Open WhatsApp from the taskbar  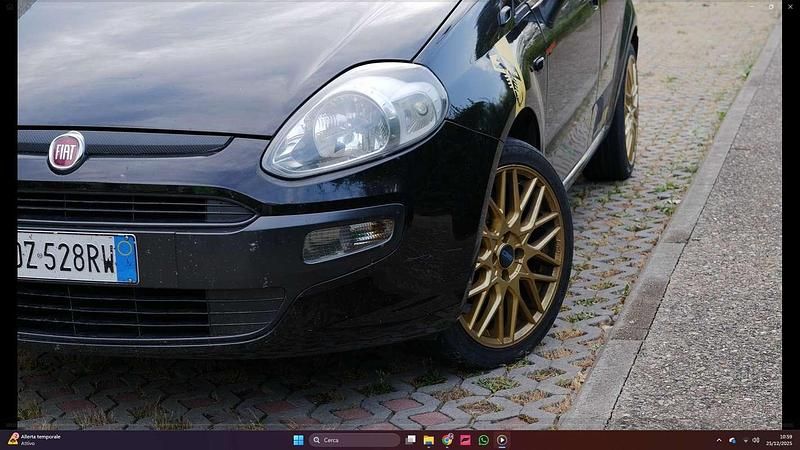coord(484,440)
